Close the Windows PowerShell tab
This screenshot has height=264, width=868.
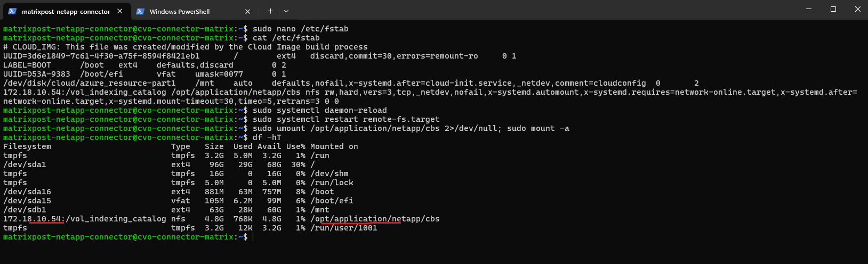tap(248, 11)
